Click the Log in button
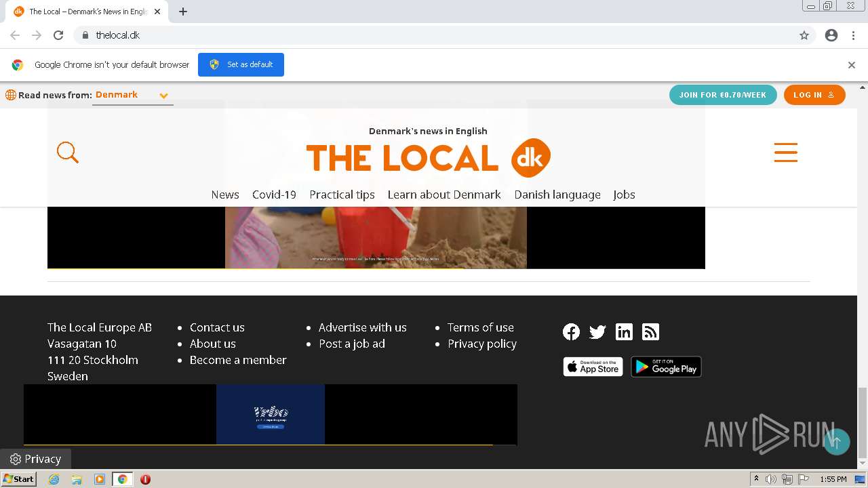868x488 pixels. tap(814, 95)
